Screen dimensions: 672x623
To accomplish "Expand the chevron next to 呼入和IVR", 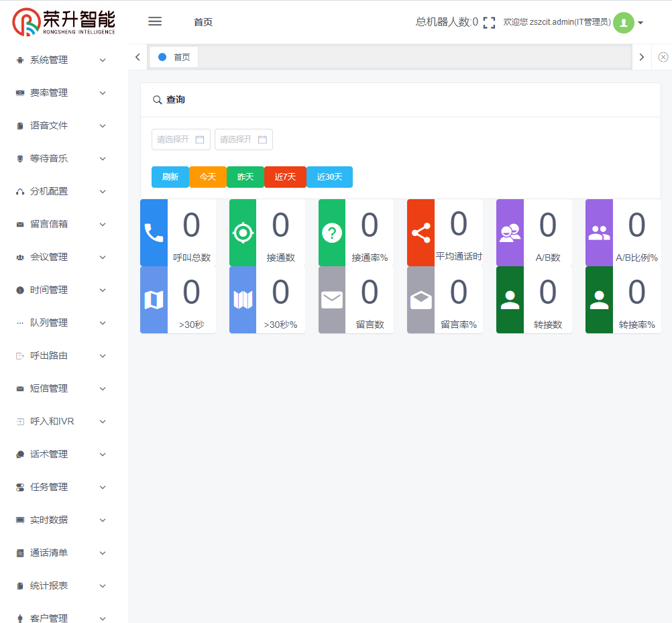I will (x=103, y=422).
